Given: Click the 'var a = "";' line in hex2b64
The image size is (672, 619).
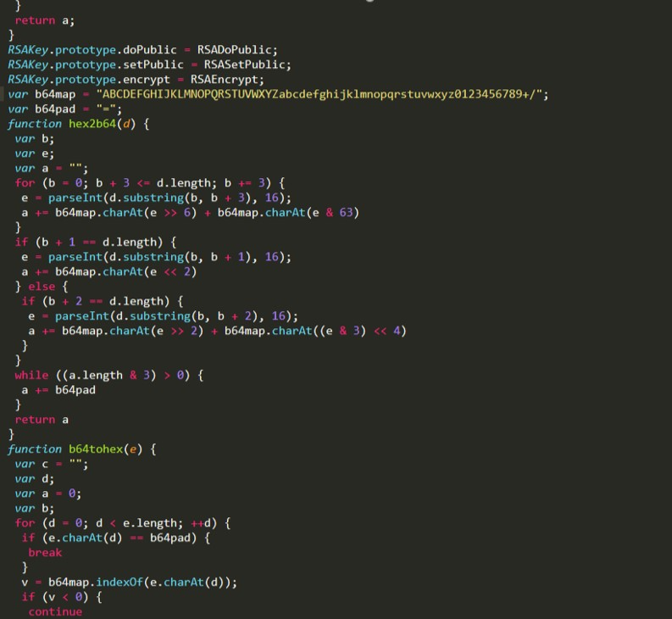Looking at the screenshot, I should point(52,168).
